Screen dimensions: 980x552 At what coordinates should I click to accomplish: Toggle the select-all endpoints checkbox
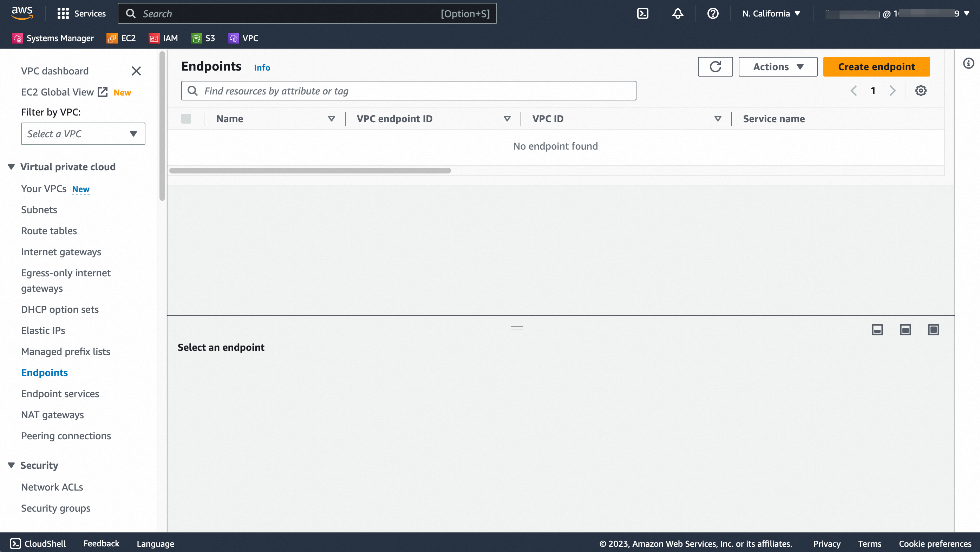(186, 118)
